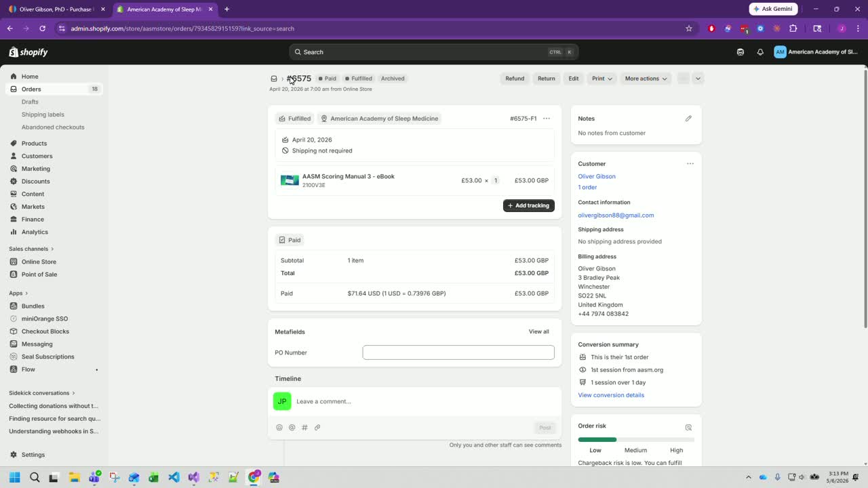The width and height of the screenshot is (868, 488).
Task: Open File Explorer from taskbar
Action: pos(75,477)
